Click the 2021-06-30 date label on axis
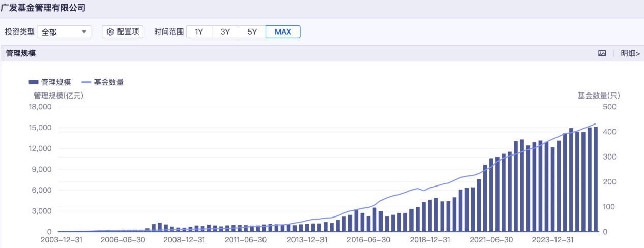644x248 pixels. tap(490, 240)
